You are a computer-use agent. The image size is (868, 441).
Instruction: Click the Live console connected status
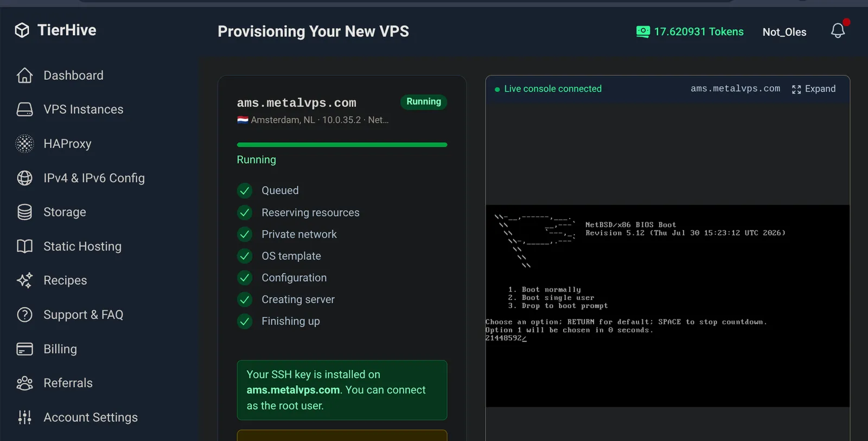click(x=553, y=89)
